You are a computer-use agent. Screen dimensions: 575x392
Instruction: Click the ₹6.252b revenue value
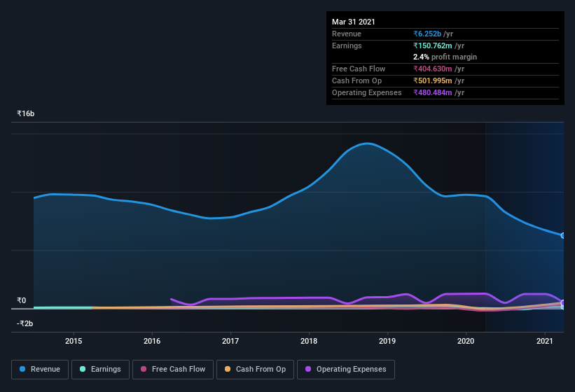[427, 34]
